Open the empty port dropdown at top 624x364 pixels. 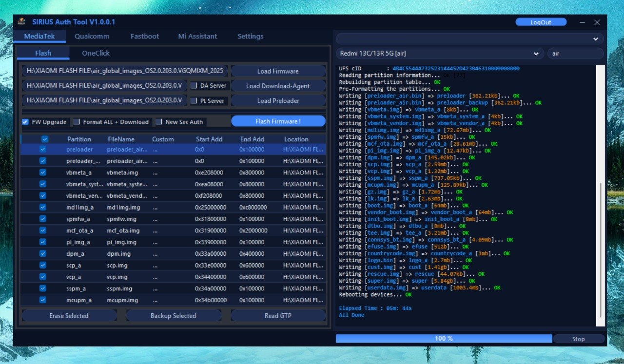coord(469,39)
